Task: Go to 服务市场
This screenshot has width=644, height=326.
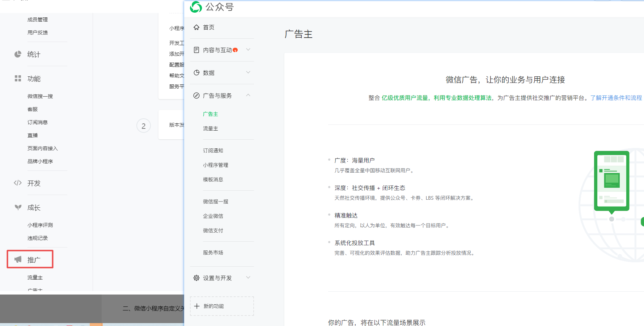Action: (213, 253)
